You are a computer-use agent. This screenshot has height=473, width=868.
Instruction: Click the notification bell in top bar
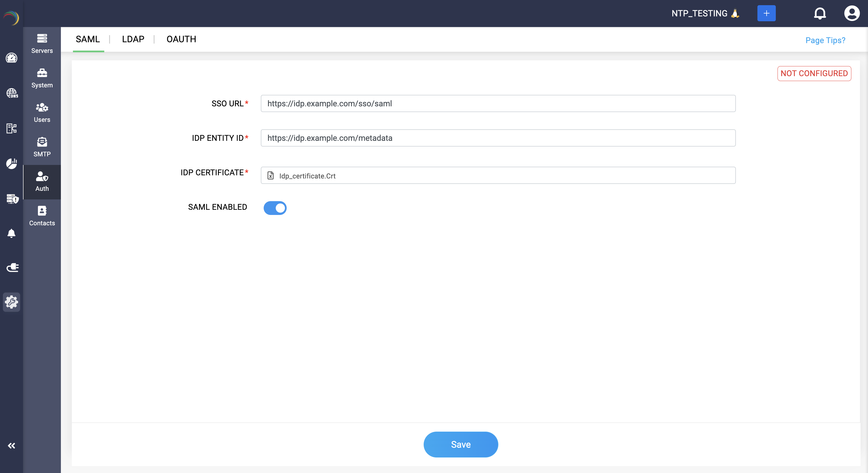(x=819, y=14)
